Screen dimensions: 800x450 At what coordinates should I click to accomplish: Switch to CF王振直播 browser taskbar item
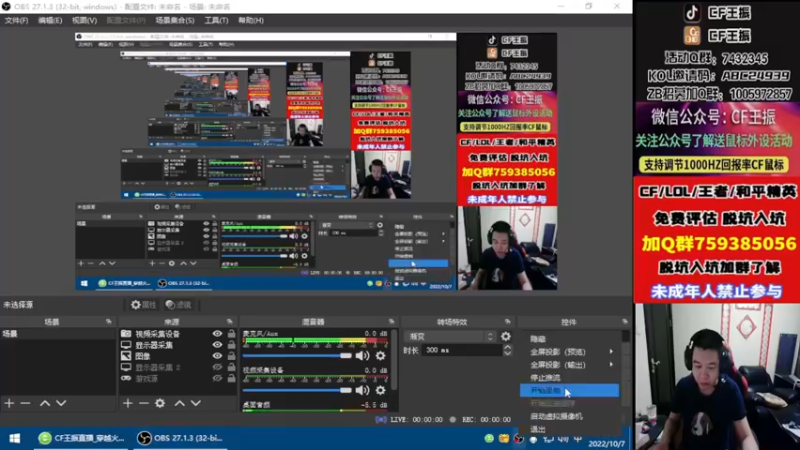pos(82,438)
